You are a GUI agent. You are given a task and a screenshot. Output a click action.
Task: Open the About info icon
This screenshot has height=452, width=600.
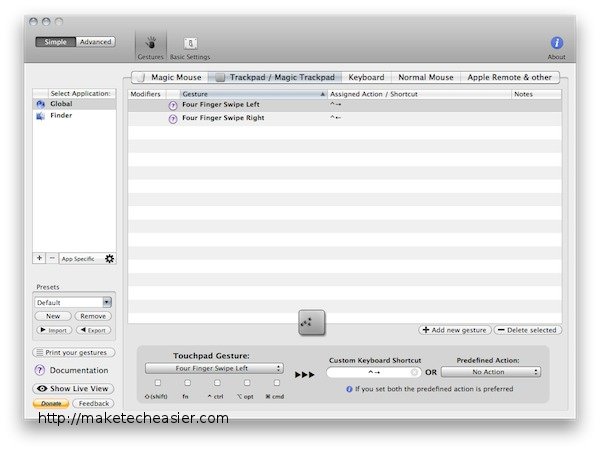pyautogui.click(x=556, y=43)
